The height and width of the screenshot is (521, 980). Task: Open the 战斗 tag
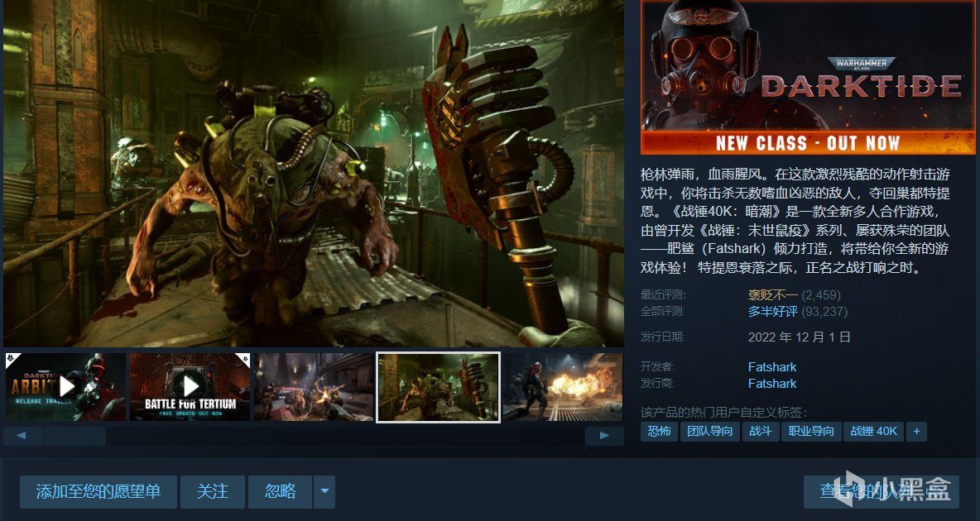click(x=761, y=431)
